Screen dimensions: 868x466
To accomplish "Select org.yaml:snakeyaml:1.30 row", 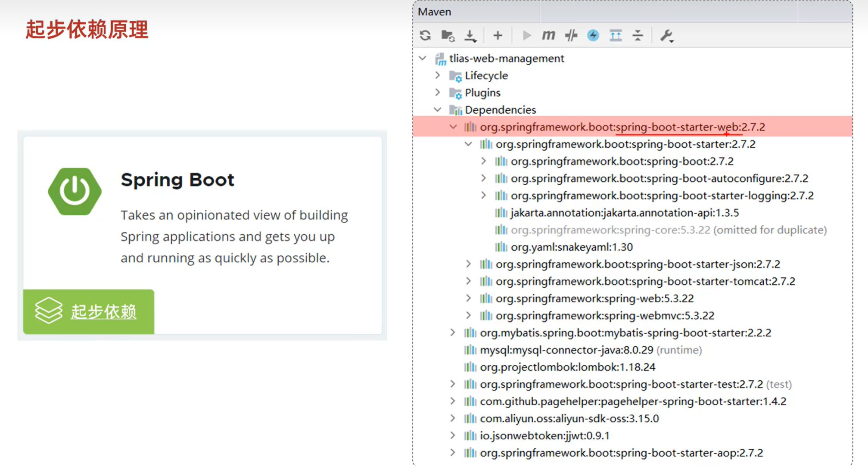I will coord(632,247).
